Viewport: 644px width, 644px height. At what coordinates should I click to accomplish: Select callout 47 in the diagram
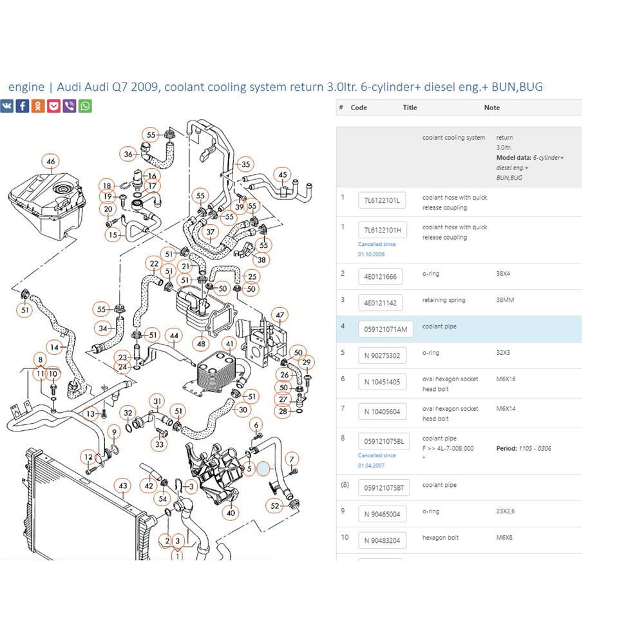click(x=279, y=315)
